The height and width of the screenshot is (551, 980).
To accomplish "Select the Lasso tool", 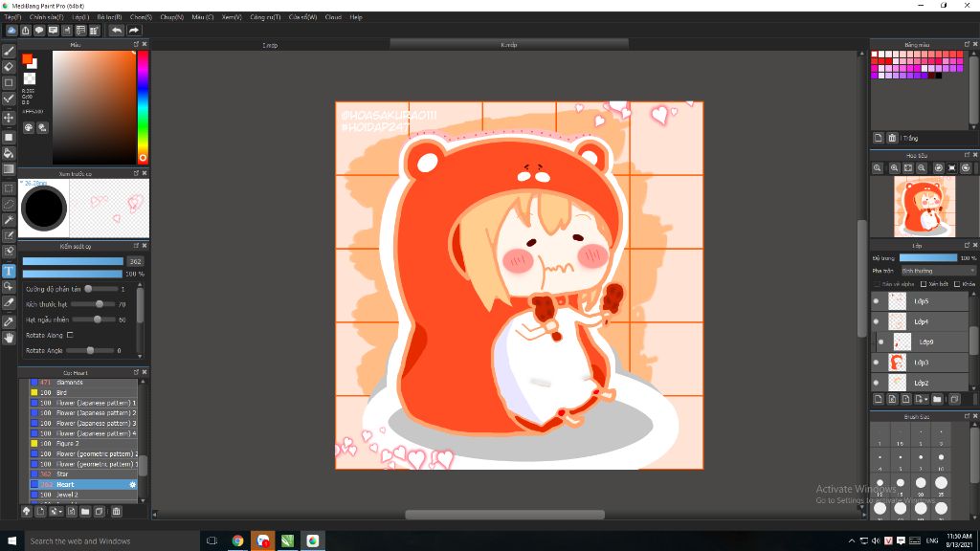I will pos(9,204).
